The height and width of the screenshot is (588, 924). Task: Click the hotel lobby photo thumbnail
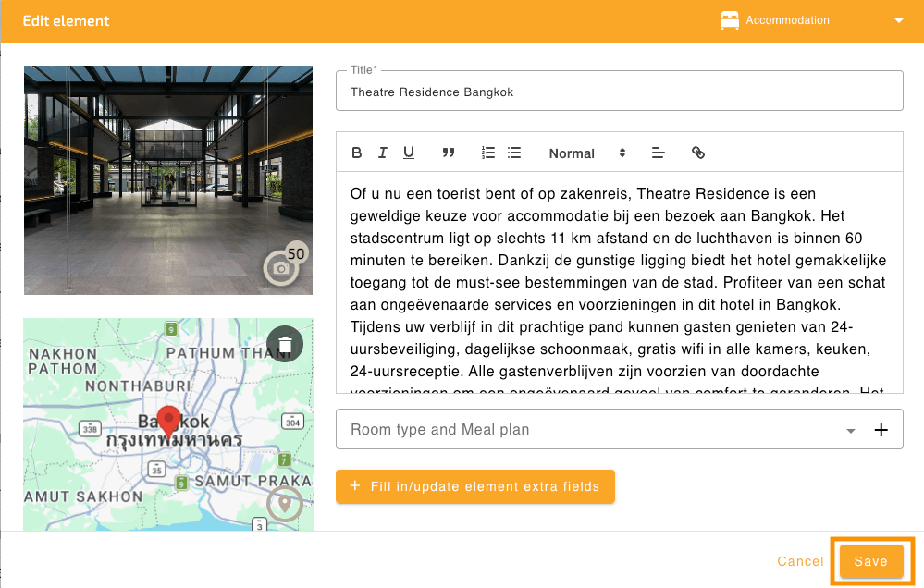click(168, 179)
